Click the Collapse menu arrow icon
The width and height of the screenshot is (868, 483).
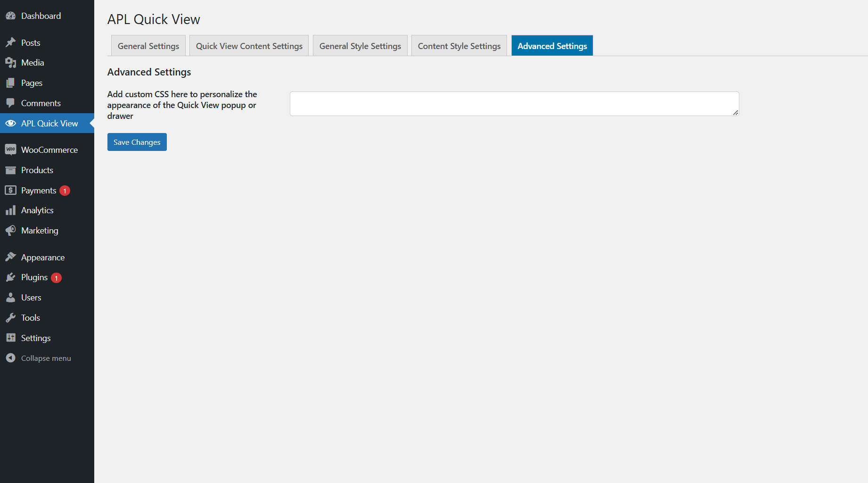tap(10, 358)
